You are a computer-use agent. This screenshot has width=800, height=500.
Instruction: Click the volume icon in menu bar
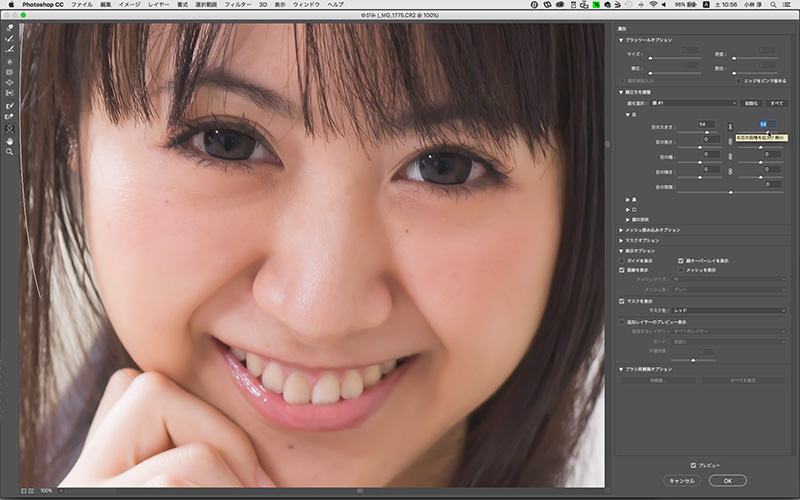pyautogui.click(x=664, y=5)
